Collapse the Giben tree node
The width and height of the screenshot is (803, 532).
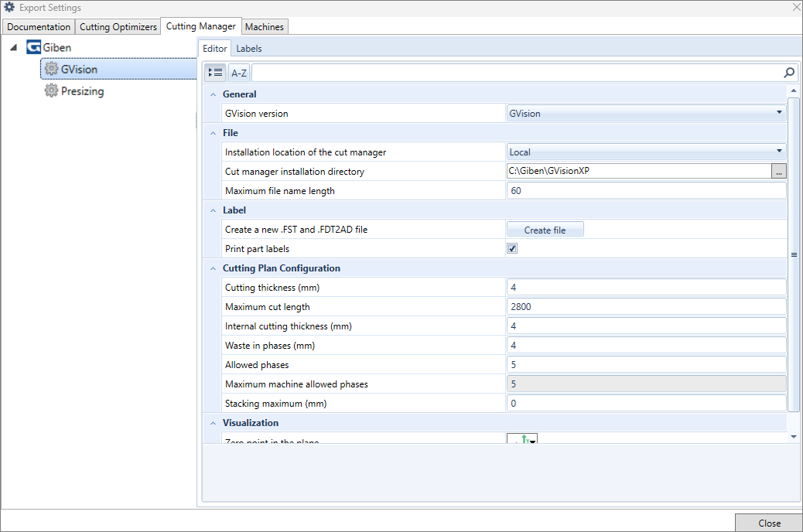click(x=14, y=48)
